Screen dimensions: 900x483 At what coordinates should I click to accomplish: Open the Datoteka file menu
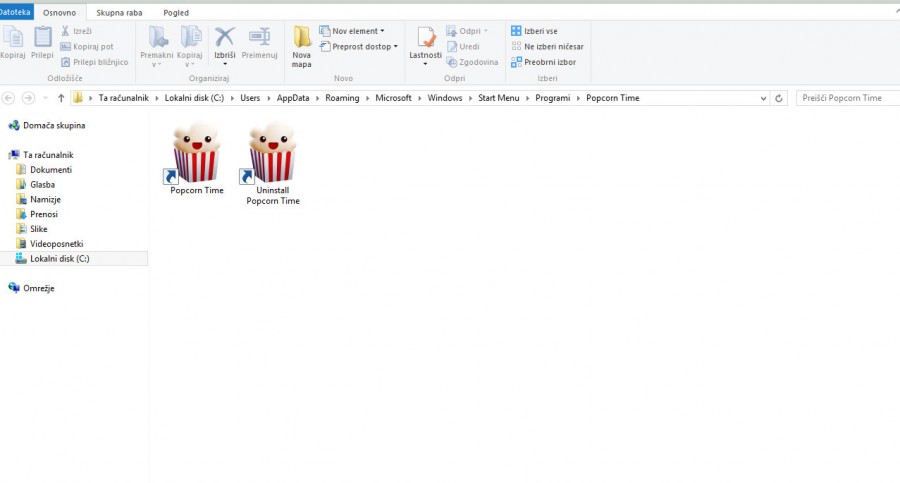click(16, 13)
